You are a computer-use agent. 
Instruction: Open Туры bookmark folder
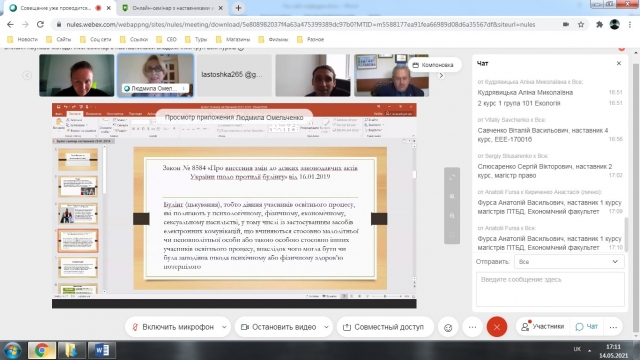pos(196,40)
